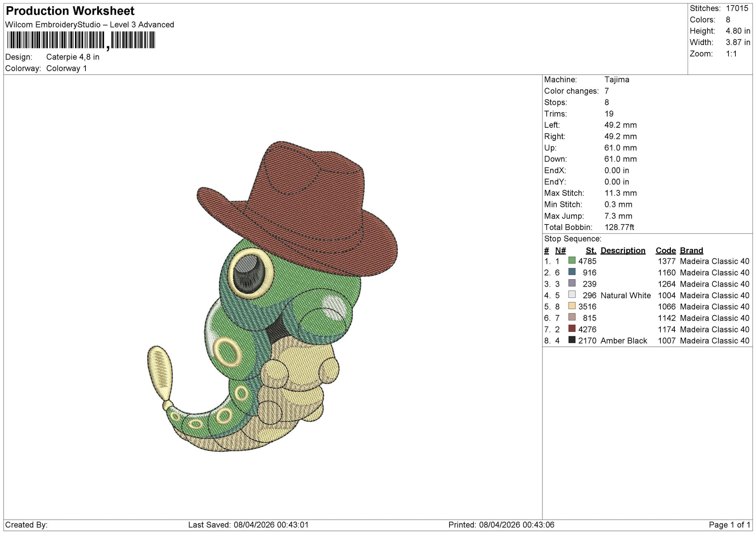Click the 'Code' column header
The height and width of the screenshot is (534, 756).
point(665,250)
